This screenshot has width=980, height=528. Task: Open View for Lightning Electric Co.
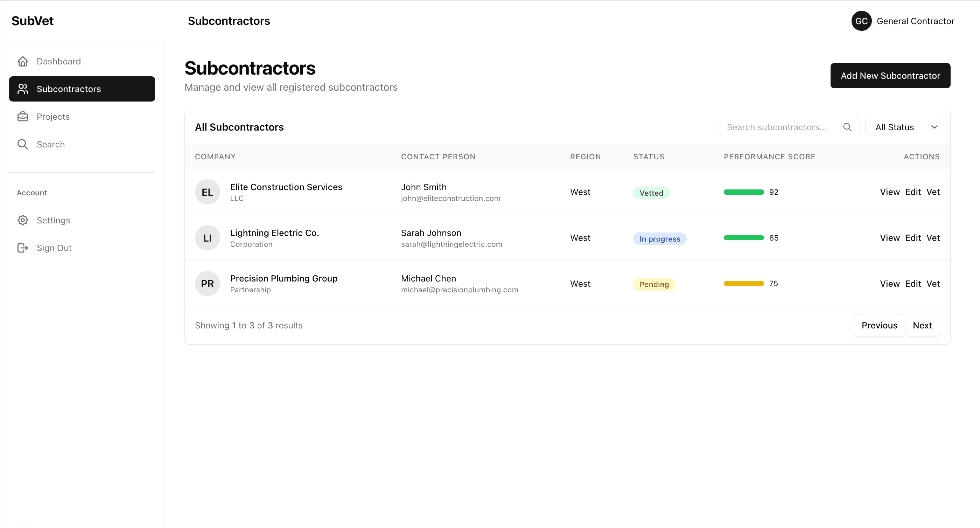click(889, 237)
